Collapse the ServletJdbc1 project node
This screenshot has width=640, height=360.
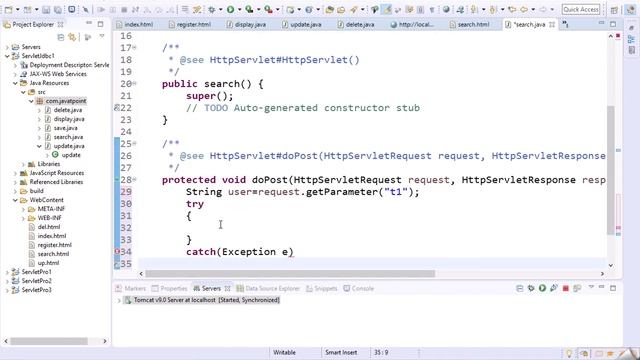7,56
